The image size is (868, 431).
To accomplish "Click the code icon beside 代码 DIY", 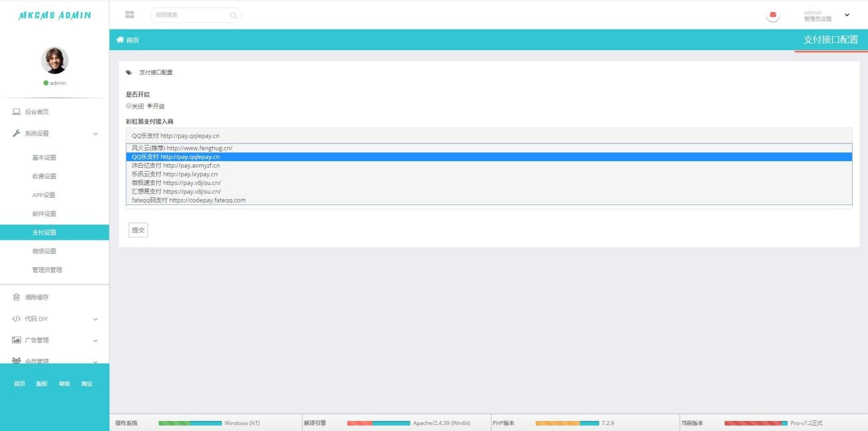I will [x=17, y=319].
